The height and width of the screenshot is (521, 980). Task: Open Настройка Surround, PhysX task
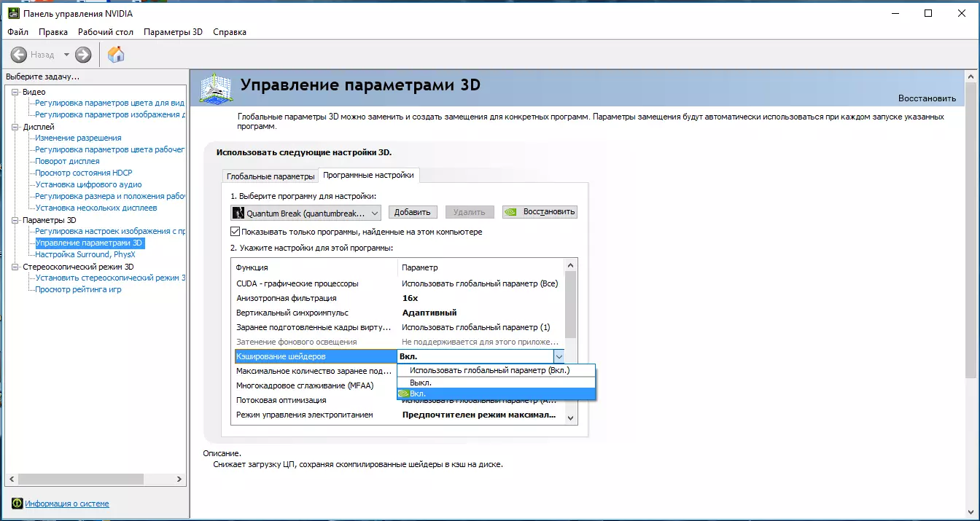[85, 254]
